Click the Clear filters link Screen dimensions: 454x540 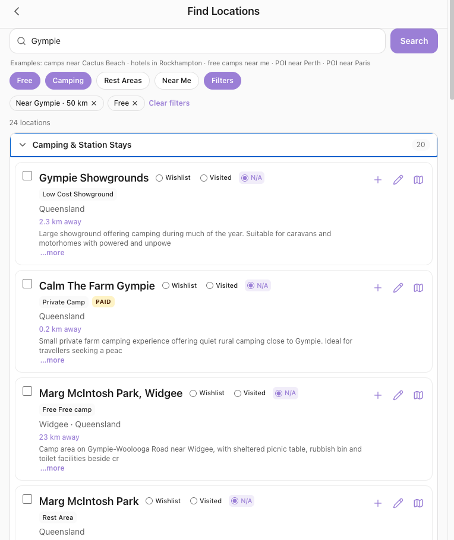click(169, 103)
